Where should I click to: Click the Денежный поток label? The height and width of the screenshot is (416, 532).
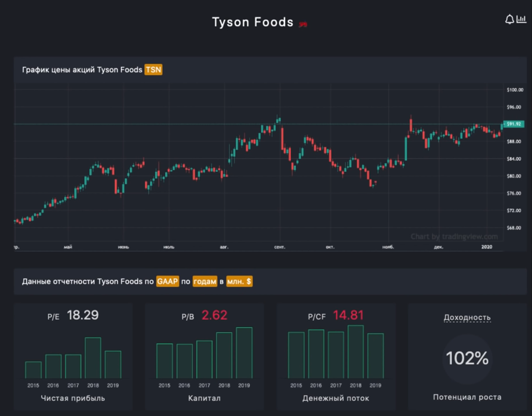tap(336, 398)
